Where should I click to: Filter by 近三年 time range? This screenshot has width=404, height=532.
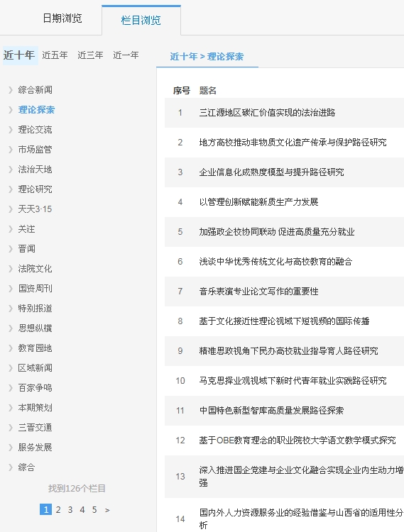(90, 55)
